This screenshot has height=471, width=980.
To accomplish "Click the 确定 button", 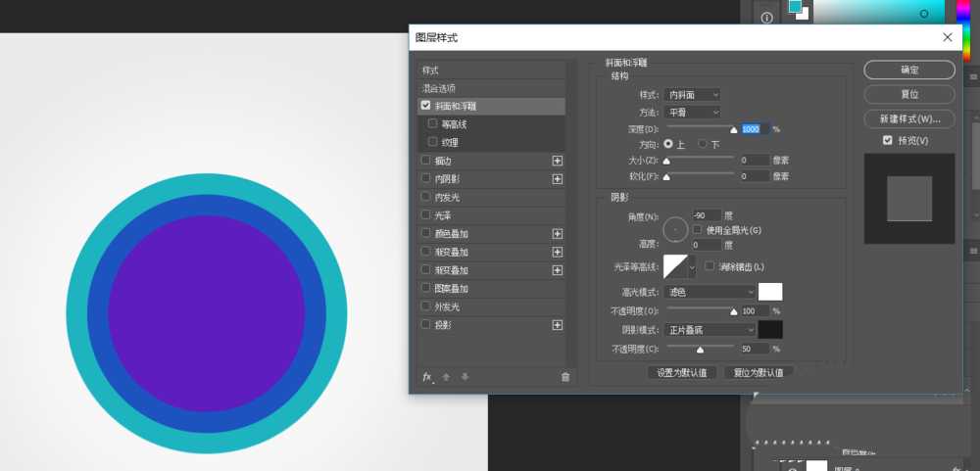I will tap(909, 71).
